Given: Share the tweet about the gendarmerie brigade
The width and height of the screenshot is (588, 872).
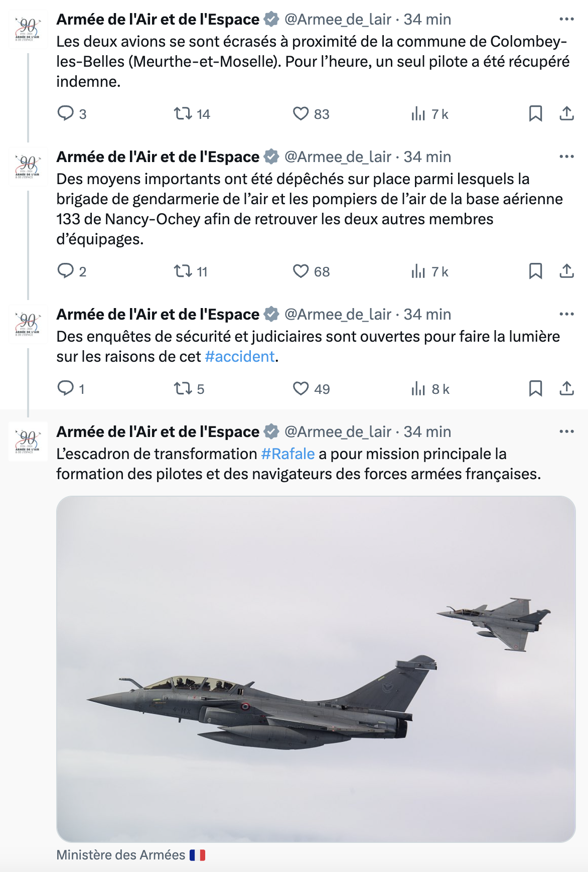Looking at the screenshot, I should coord(566,271).
